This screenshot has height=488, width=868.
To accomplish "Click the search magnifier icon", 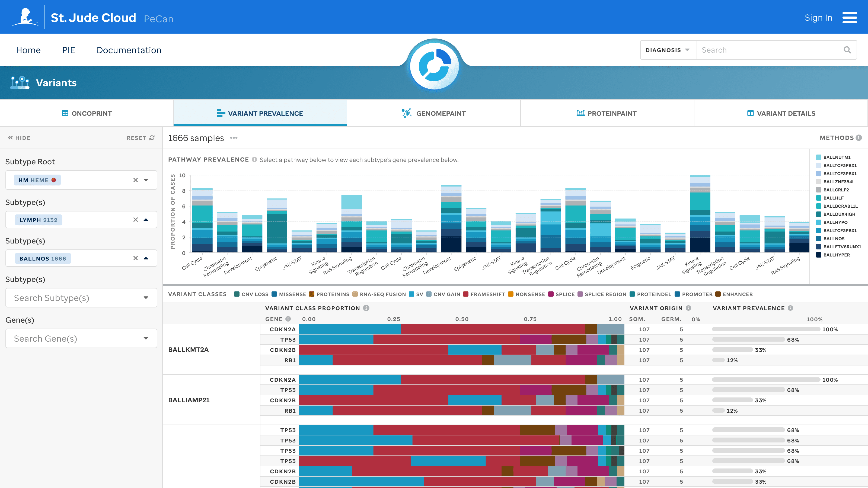I will [847, 50].
